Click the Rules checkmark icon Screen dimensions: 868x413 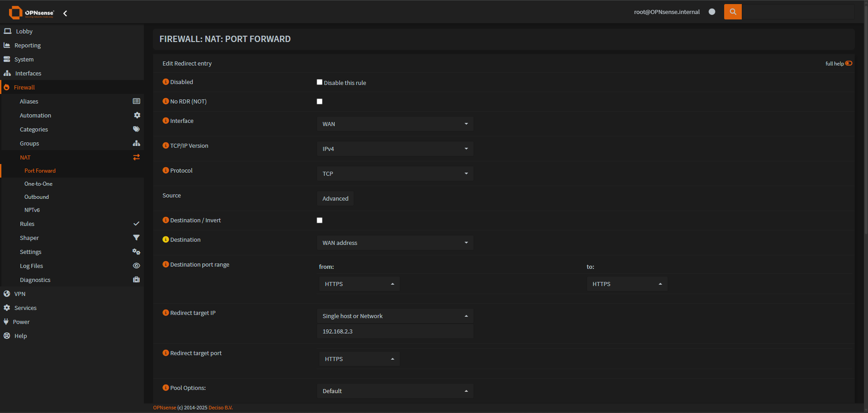click(136, 224)
